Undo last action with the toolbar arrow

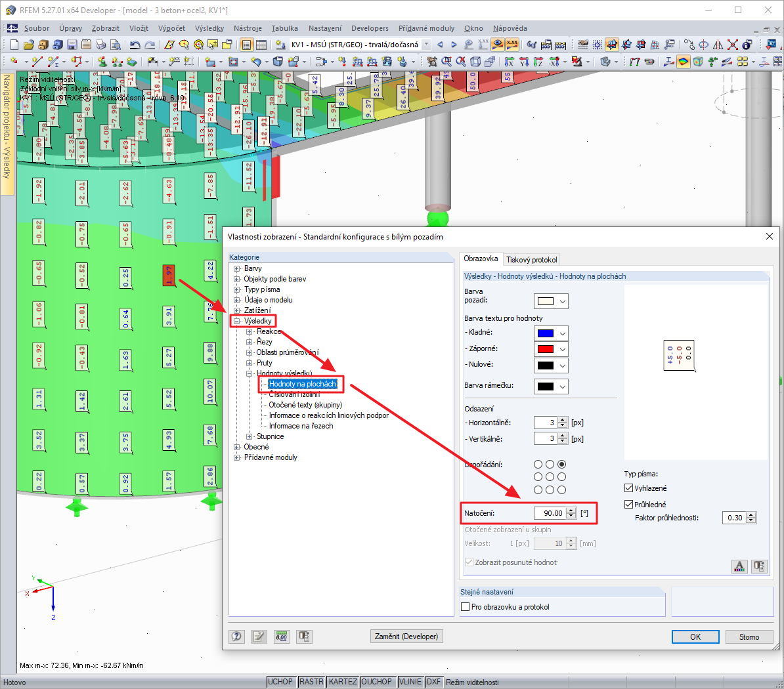[x=135, y=45]
